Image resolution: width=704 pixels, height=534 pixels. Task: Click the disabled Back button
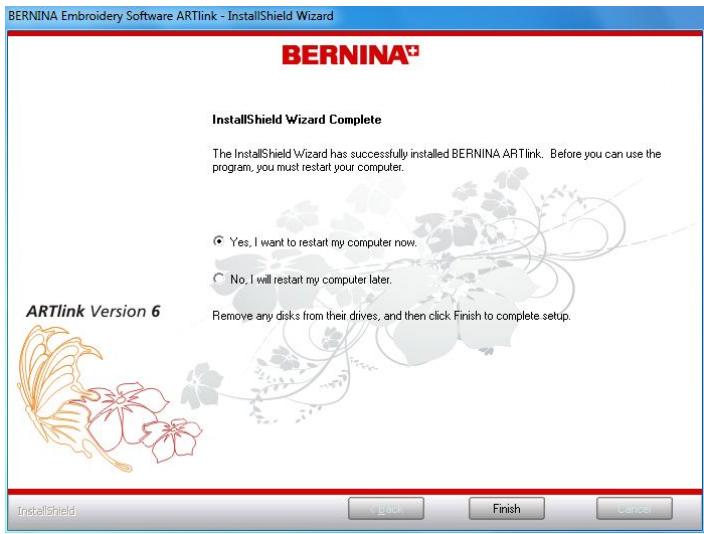[386, 508]
